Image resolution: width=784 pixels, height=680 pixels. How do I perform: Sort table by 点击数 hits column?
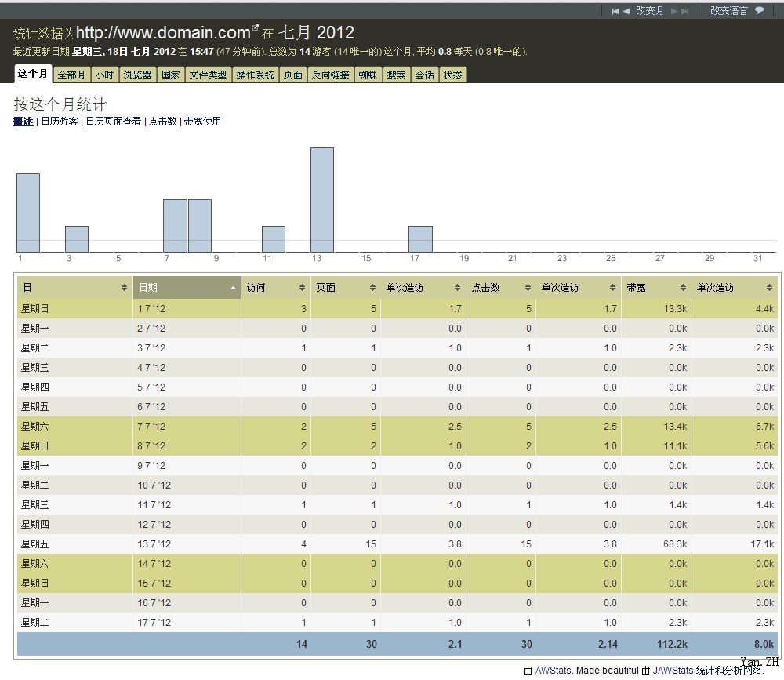pos(501,288)
